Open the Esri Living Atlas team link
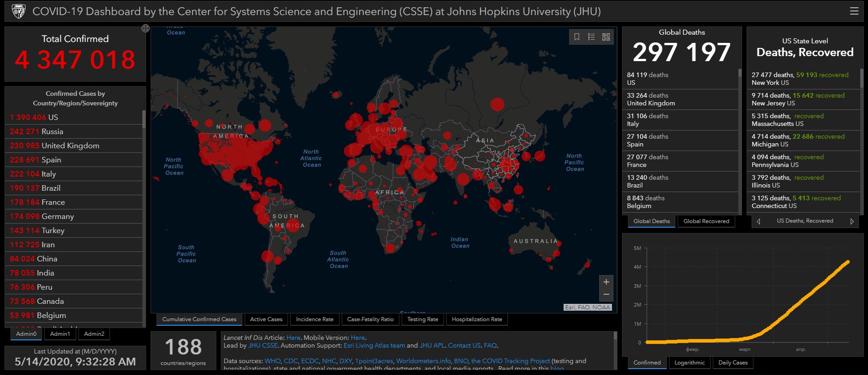 (374, 345)
